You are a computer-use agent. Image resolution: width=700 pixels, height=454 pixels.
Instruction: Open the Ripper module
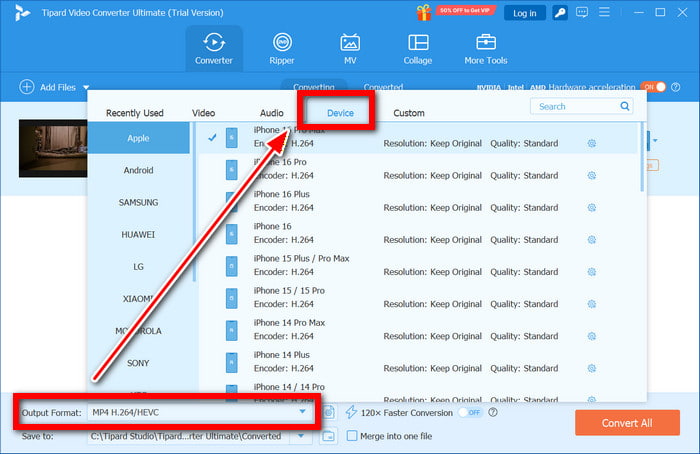pos(282,48)
